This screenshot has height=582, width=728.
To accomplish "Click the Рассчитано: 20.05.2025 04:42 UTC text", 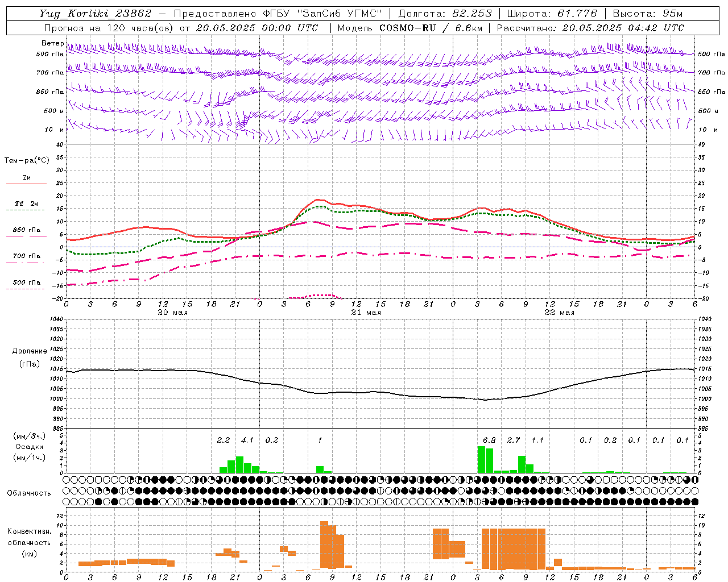I will tap(590, 28).
